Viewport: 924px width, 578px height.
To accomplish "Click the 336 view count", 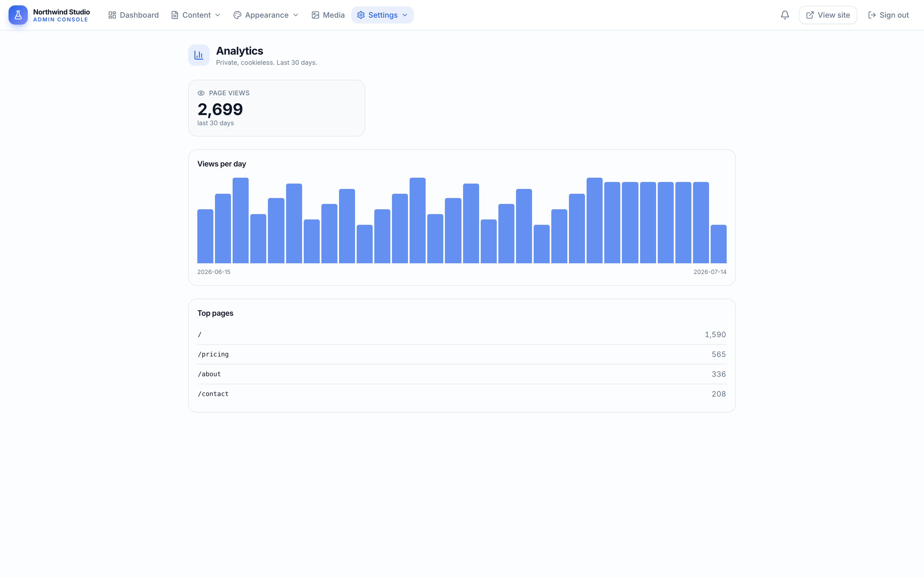I will (719, 374).
